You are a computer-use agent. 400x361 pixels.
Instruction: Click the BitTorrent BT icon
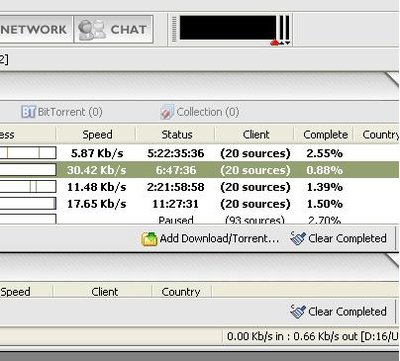coord(28,112)
